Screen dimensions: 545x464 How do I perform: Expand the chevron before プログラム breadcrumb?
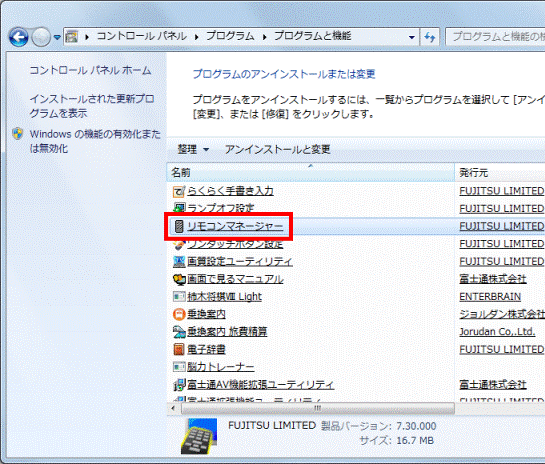197,36
